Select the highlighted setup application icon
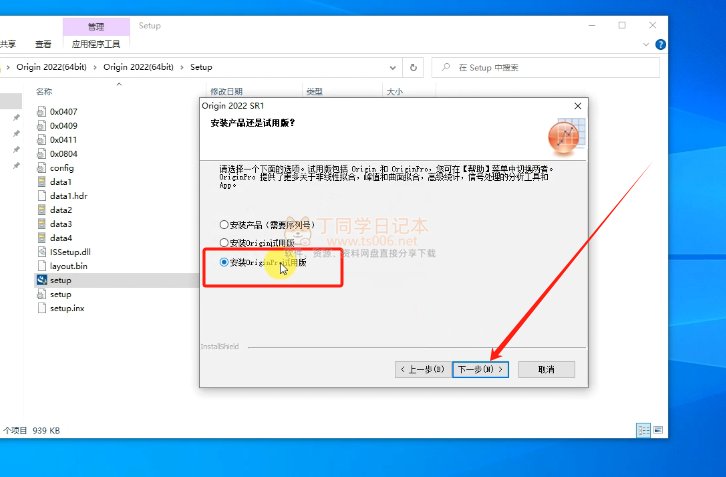This screenshot has width=726, height=477. (42, 280)
